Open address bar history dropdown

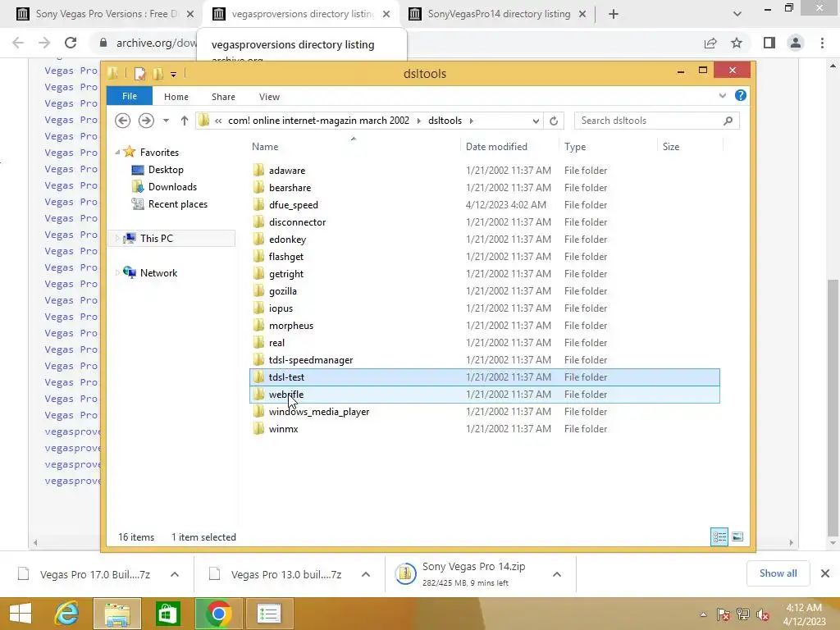tap(536, 121)
